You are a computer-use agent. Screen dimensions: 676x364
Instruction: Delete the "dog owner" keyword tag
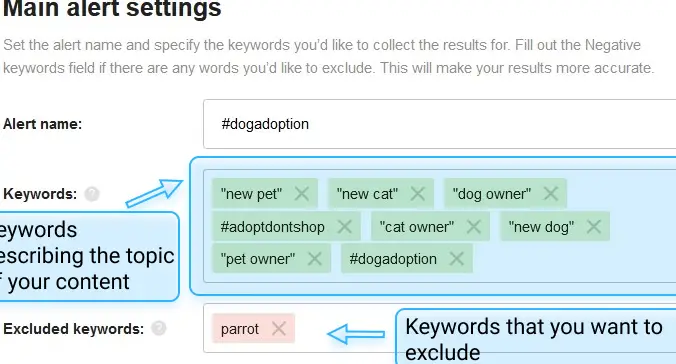[x=551, y=194]
